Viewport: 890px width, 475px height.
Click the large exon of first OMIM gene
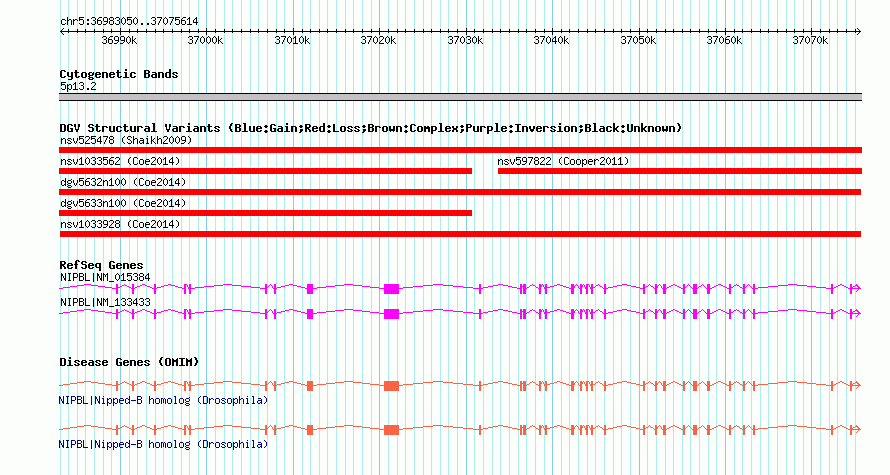point(392,386)
